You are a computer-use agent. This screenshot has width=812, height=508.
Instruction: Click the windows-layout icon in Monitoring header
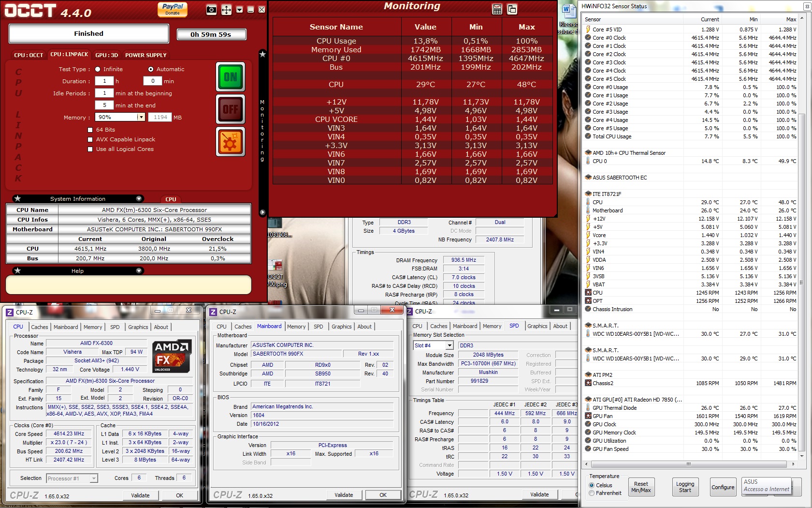click(x=512, y=9)
